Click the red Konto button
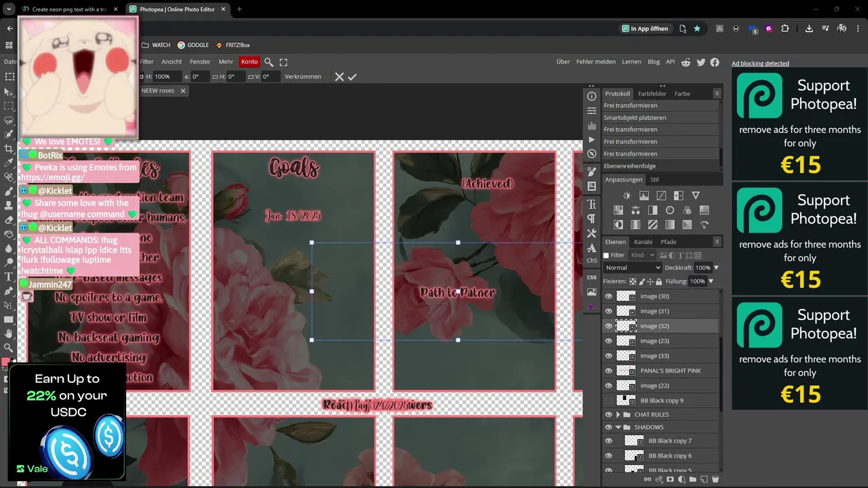The height and width of the screenshot is (488, 868). click(250, 62)
